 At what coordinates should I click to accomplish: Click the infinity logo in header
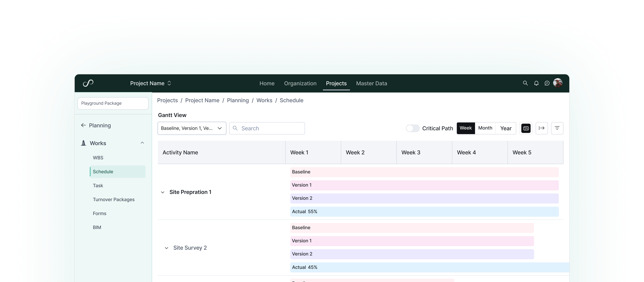tap(88, 83)
